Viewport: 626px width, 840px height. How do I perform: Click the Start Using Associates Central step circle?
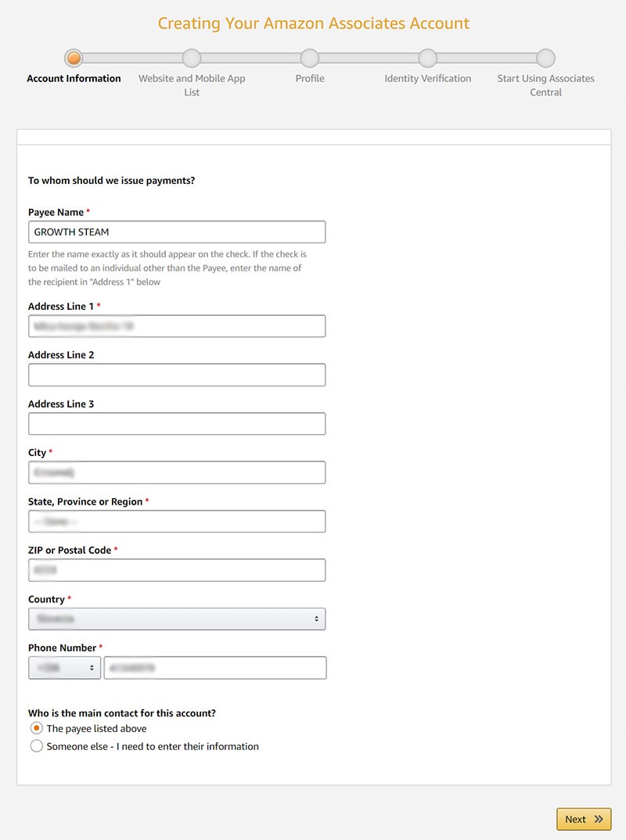point(545,58)
